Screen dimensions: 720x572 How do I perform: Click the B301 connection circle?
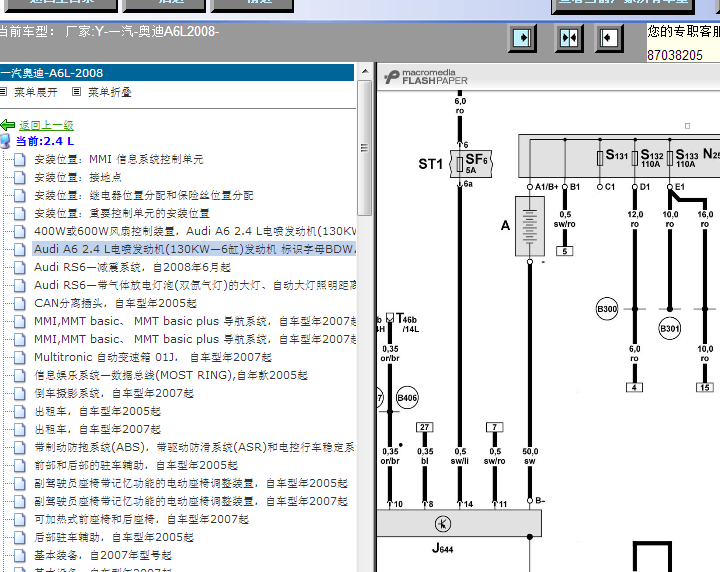pos(669,328)
